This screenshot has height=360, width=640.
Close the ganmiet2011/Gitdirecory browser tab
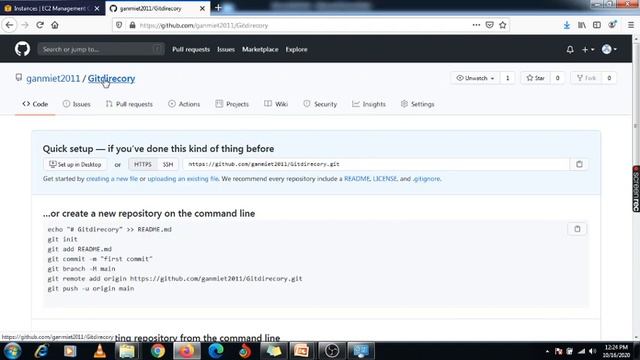202,8
